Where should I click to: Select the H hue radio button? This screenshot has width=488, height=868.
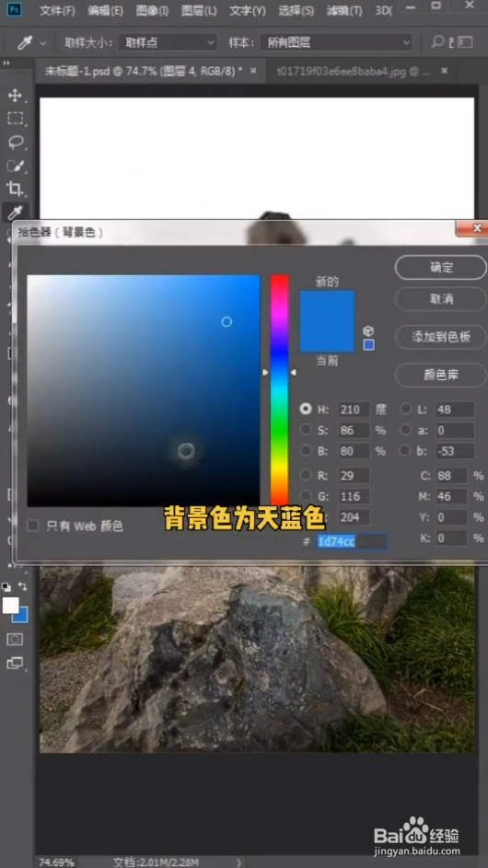pos(305,410)
